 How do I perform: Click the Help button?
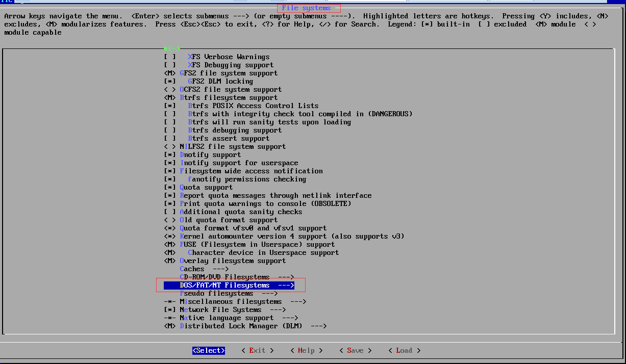tap(307, 350)
